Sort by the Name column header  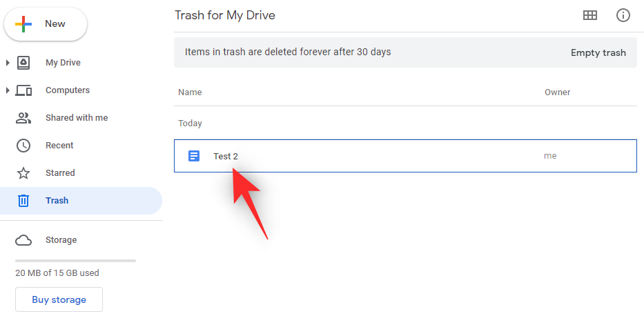pyautogui.click(x=190, y=92)
